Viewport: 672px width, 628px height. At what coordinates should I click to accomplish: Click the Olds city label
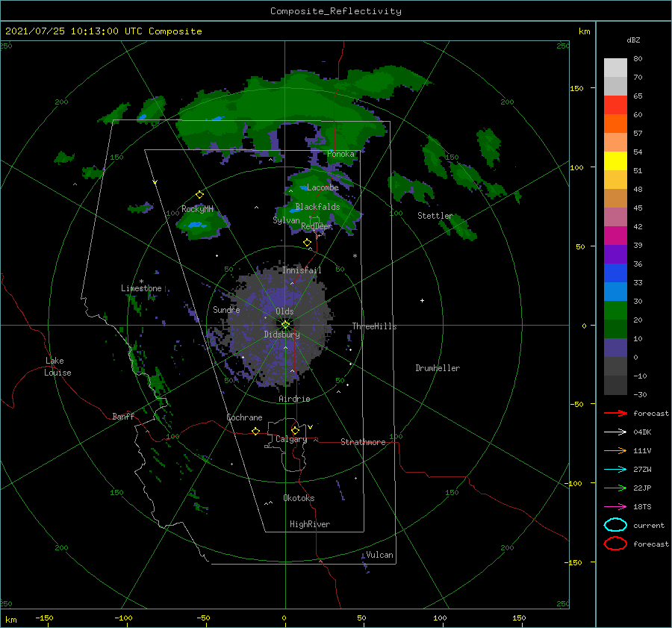coord(284,311)
